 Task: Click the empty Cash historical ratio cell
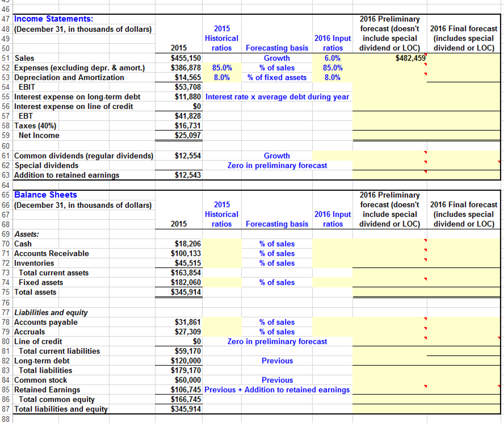[222, 244]
